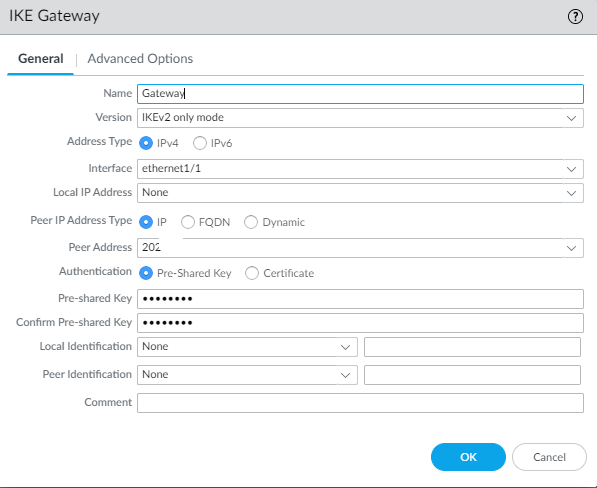Viewport: 597px width, 488px height.
Task: Switch to the Advanced Options tab
Action: pyautogui.click(x=140, y=59)
